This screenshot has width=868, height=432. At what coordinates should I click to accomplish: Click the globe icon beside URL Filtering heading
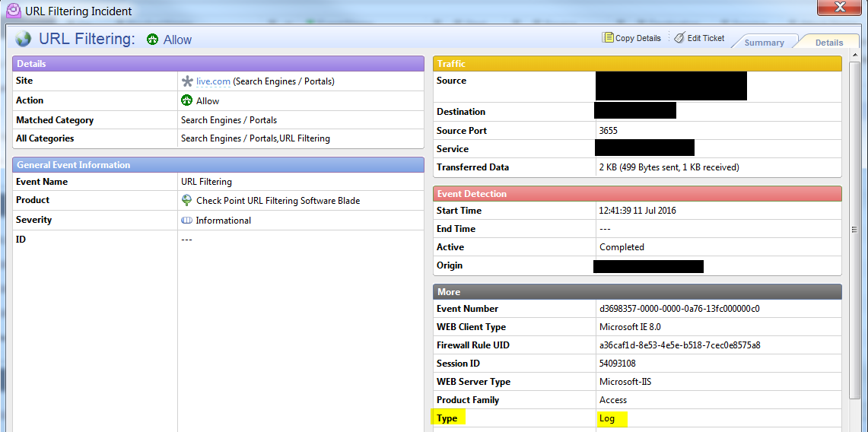click(x=24, y=39)
